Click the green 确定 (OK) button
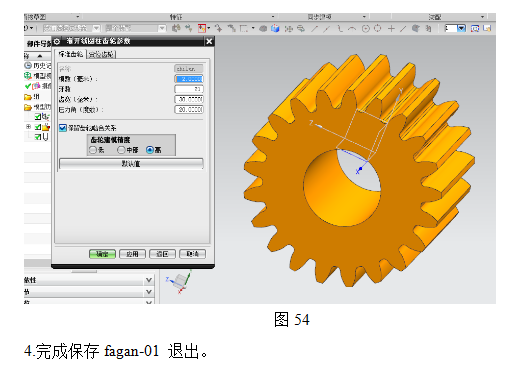Image resolution: width=526 pixels, height=380 pixels. (102, 254)
